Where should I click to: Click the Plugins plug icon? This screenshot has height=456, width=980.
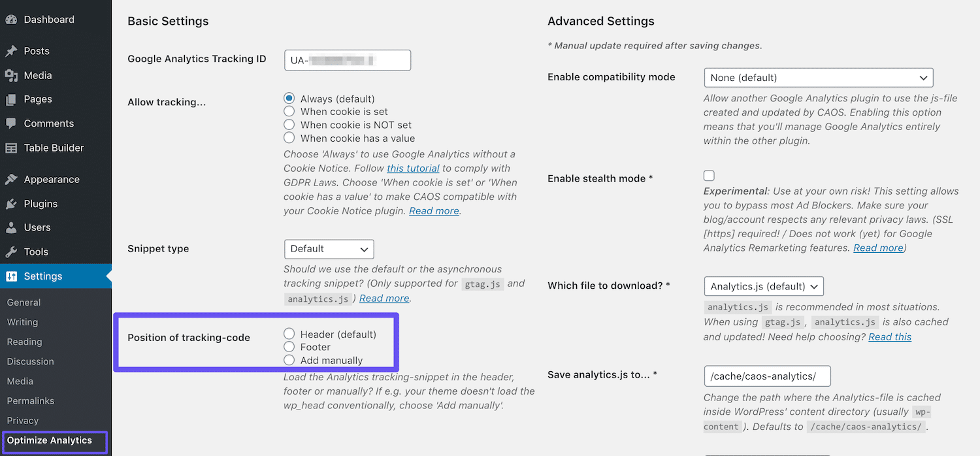tap(11, 204)
